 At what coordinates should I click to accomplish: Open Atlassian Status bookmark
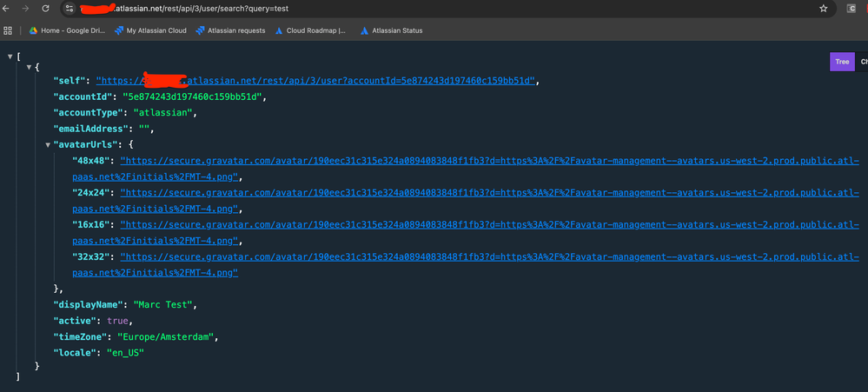[x=391, y=30]
